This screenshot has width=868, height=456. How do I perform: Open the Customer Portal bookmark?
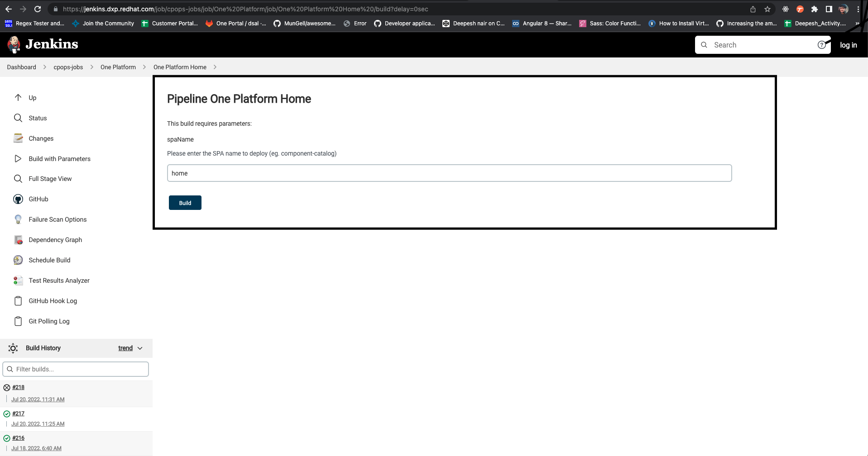(x=170, y=24)
